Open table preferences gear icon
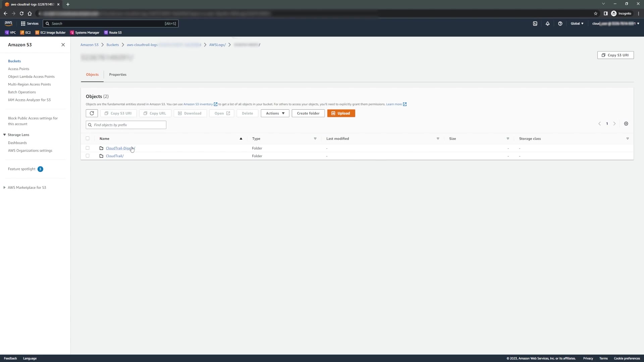This screenshot has width=644, height=362. [626, 124]
